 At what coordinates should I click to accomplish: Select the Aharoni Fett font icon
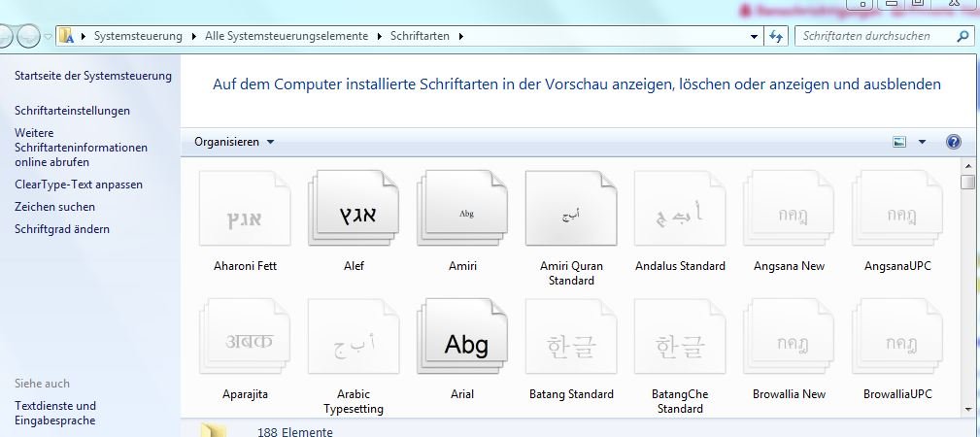click(x=245, y=208)
